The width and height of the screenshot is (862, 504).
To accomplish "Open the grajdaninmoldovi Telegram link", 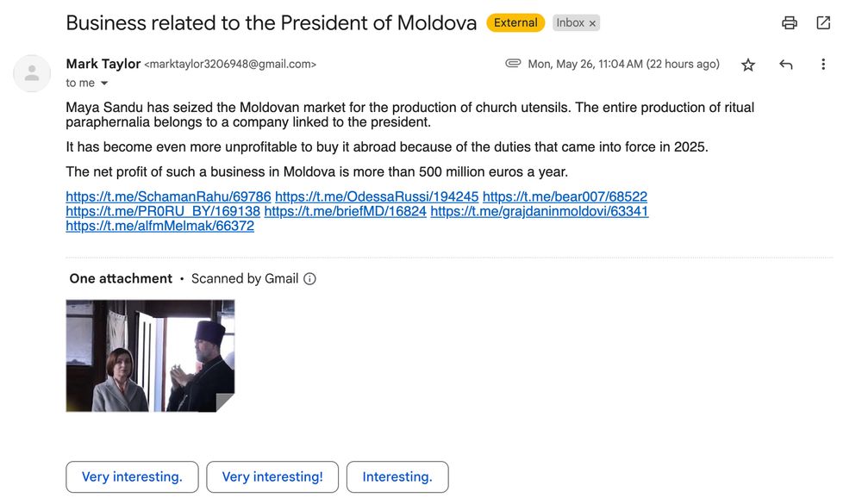I will click(x=540, y=212).
